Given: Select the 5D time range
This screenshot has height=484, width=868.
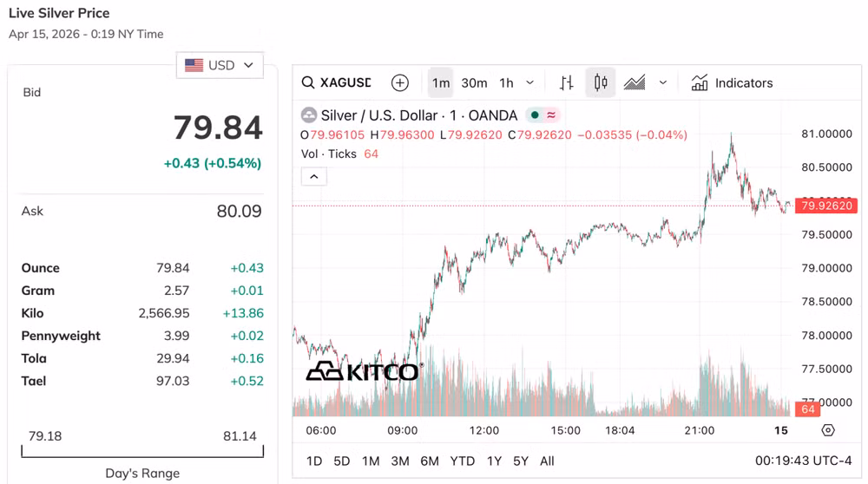Looking at the screenshot, I should (342, 461).
